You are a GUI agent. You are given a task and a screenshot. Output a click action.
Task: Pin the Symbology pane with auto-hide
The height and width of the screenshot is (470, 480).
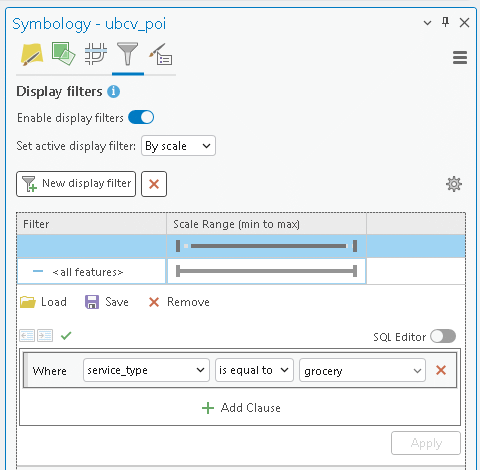[445, 22]
